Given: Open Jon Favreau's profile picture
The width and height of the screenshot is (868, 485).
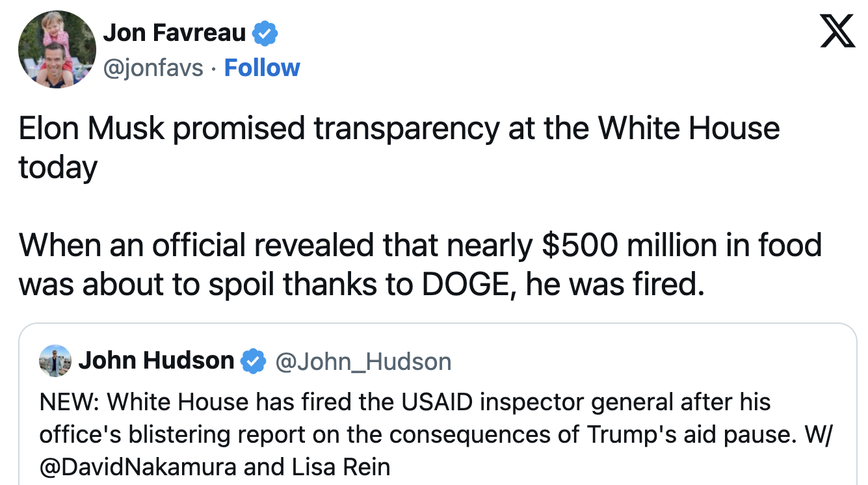Looking at the screenshot, I should tap(57, 49).
